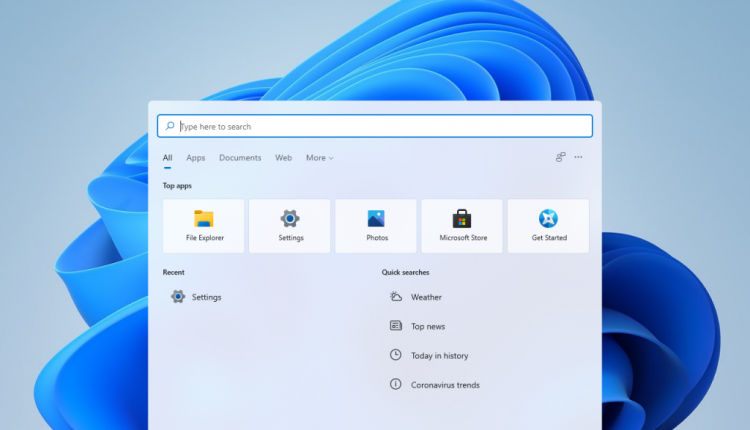Run the Coronavirus trends quick search

[x=445, y=385]
